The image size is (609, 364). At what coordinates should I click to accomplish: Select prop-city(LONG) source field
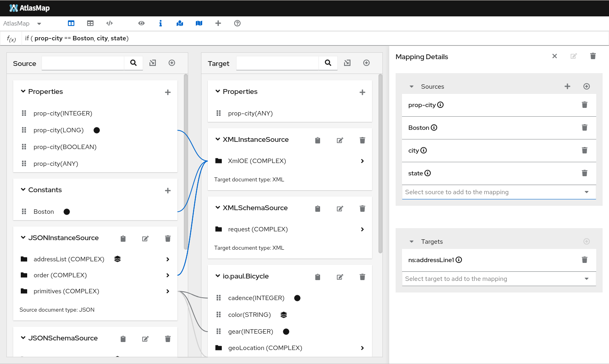58,130
